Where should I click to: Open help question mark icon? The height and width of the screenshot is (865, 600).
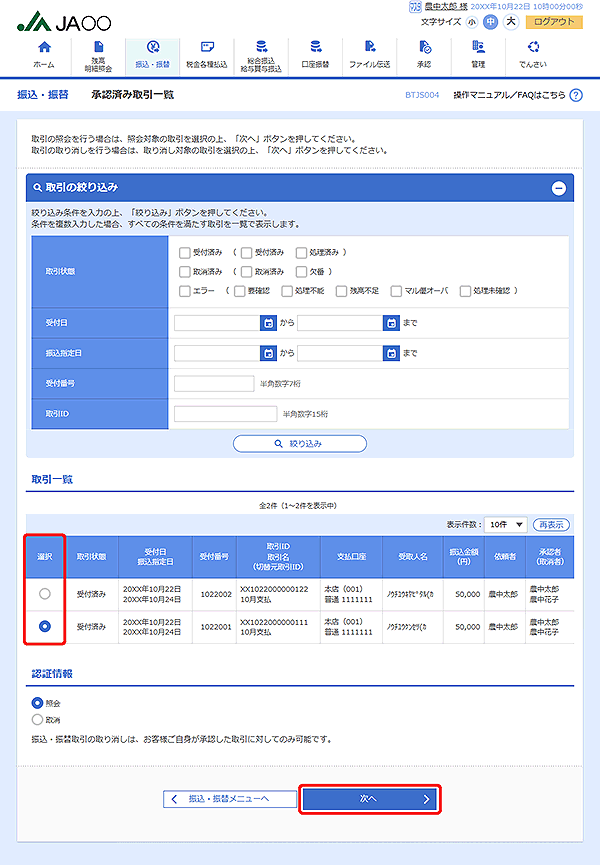coord(576,95)
